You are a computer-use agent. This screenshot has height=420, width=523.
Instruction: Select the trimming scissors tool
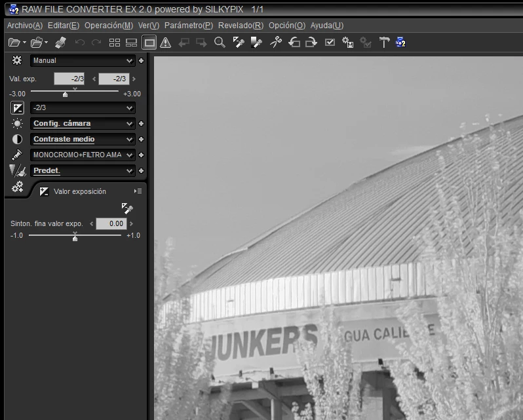point(276,43)
